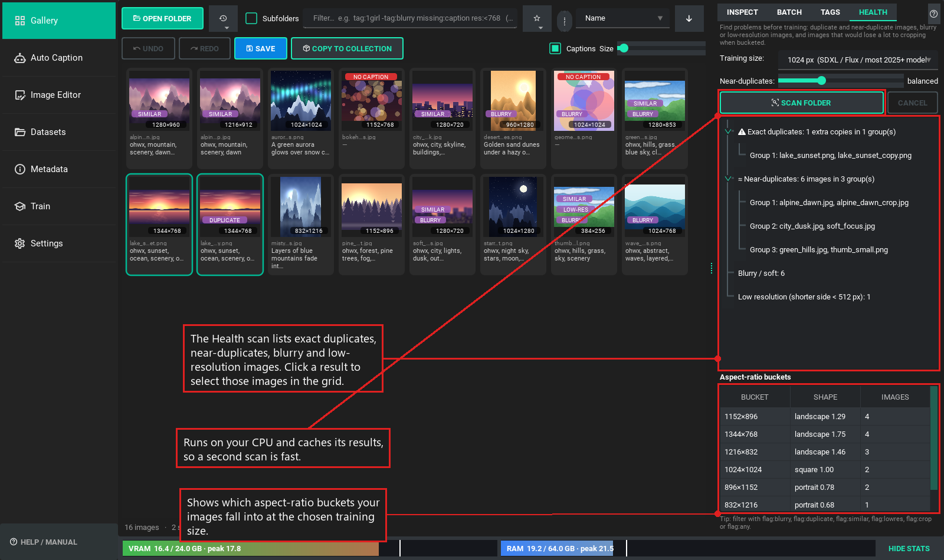Click the aspect-ratio buckets table scrollbar
This screenshot has width=944, height=560.
pyautogui.click(x=933, y=438)
